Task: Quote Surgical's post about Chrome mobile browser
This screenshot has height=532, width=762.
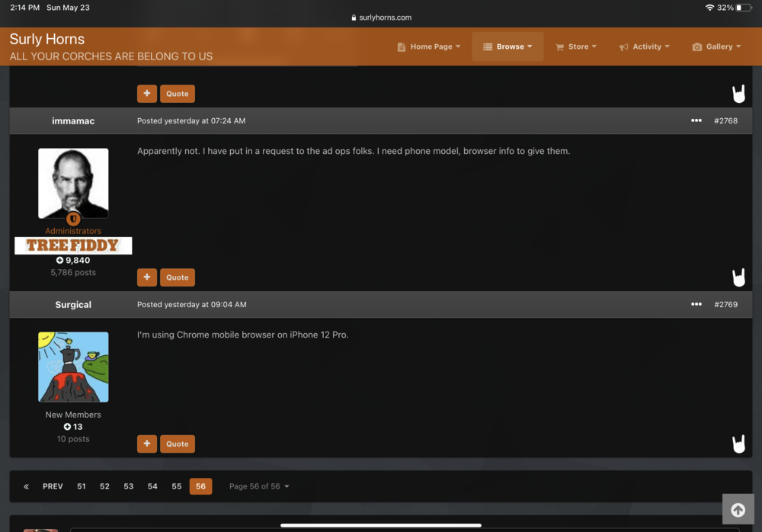Action: pos(178,444)
